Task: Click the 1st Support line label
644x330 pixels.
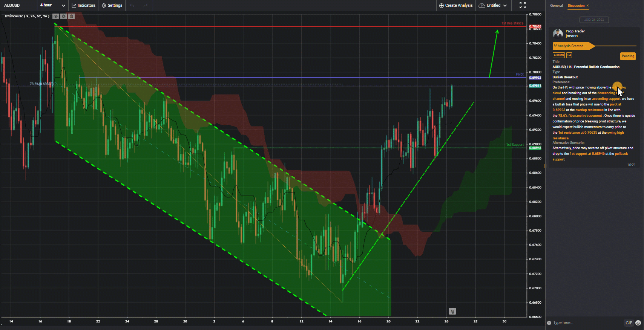Action: click(x=515, y=145)
